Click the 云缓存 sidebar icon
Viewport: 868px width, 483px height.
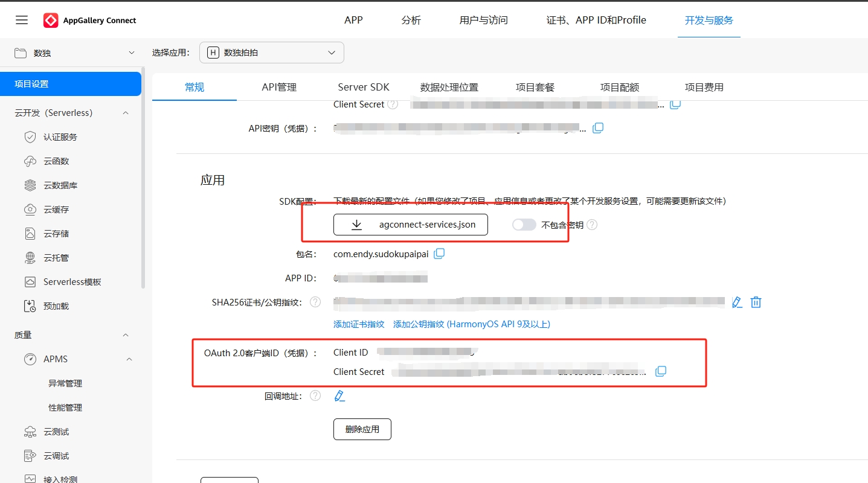30,210
